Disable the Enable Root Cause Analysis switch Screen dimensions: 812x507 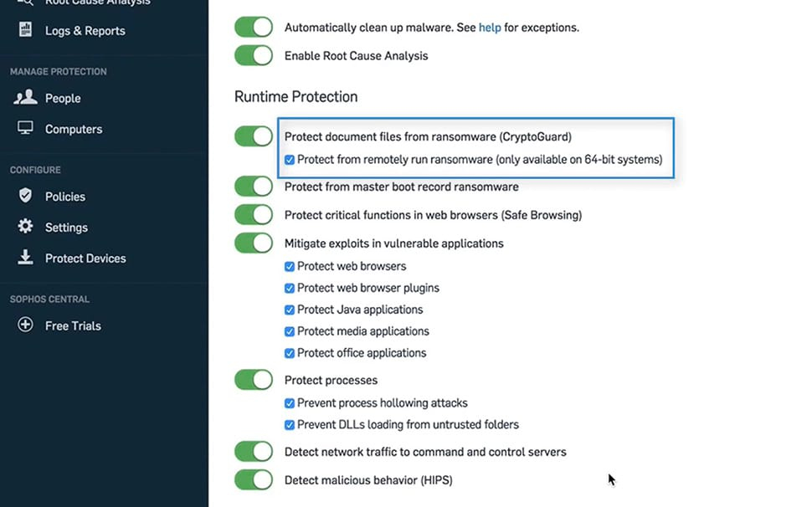tap(253, 55)
